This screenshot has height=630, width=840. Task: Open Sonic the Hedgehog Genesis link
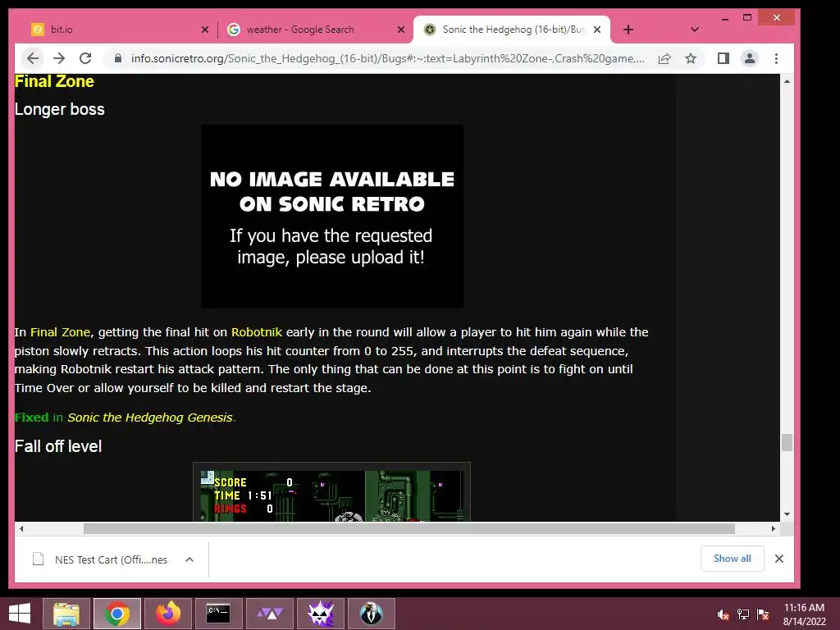pyautogui.click(x=150, y=418)
